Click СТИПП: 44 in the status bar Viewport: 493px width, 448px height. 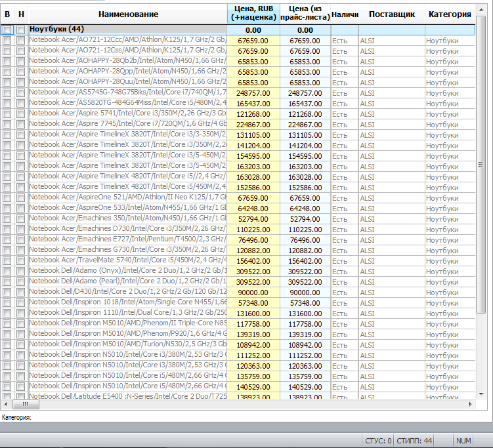(414, 441)
